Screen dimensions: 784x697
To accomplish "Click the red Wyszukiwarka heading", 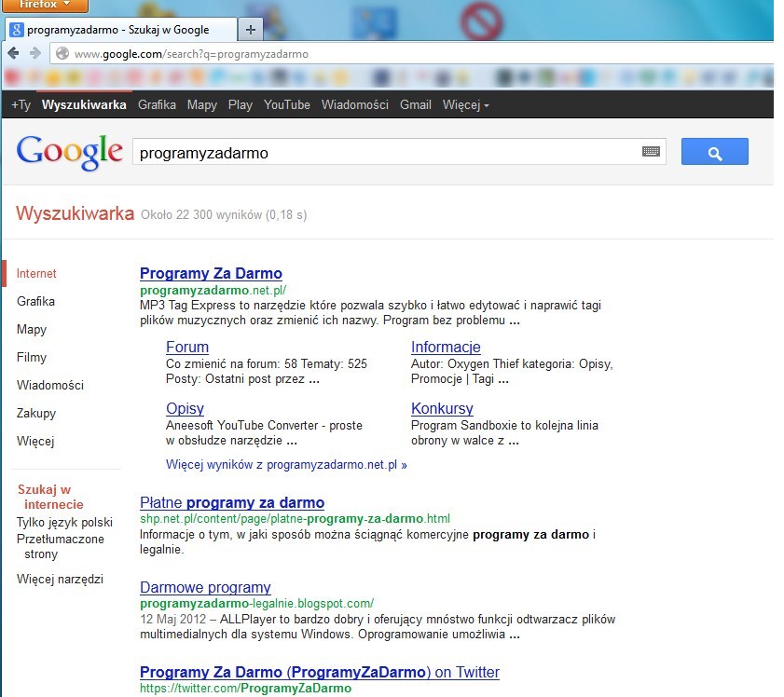I will click(x=75, y=213).
